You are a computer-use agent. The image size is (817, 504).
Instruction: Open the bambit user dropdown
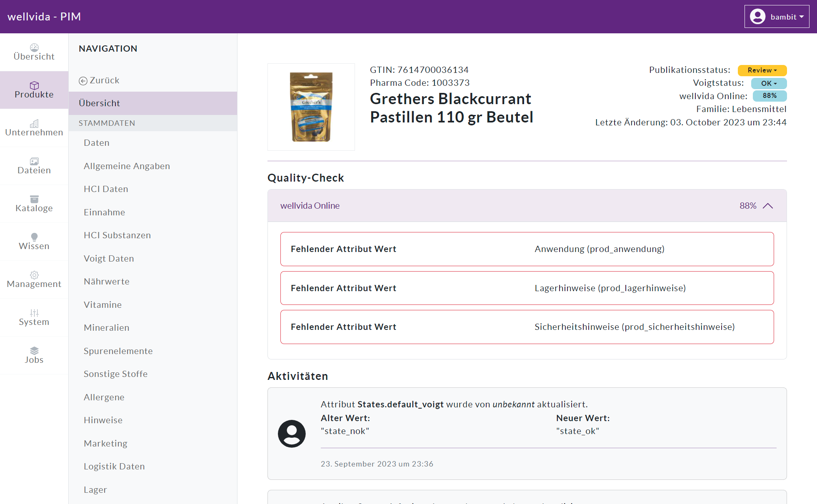(777, 17)
